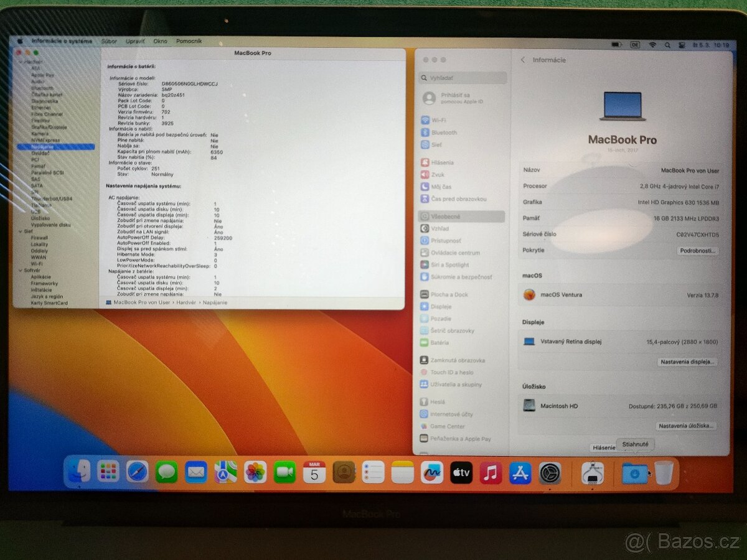The height and width of the screenshot is (560, 747).
Task: Select Zvuk (Sound) settings icon
Action: coord(437,174)
